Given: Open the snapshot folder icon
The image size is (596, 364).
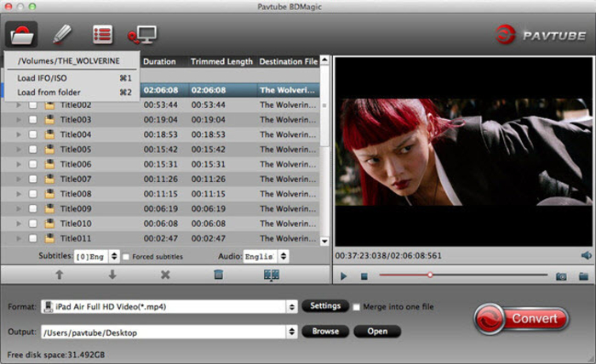Looking at the screenshot, I should 583,276.
